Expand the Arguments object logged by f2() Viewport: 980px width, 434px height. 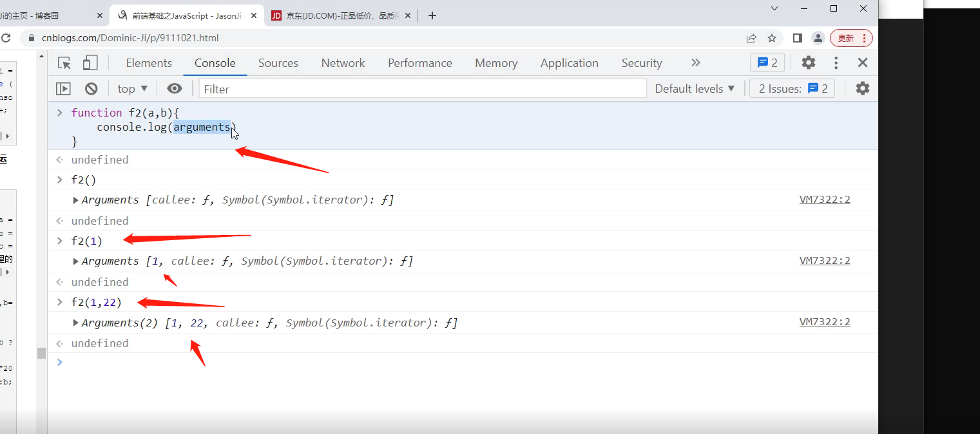[76, 200]
